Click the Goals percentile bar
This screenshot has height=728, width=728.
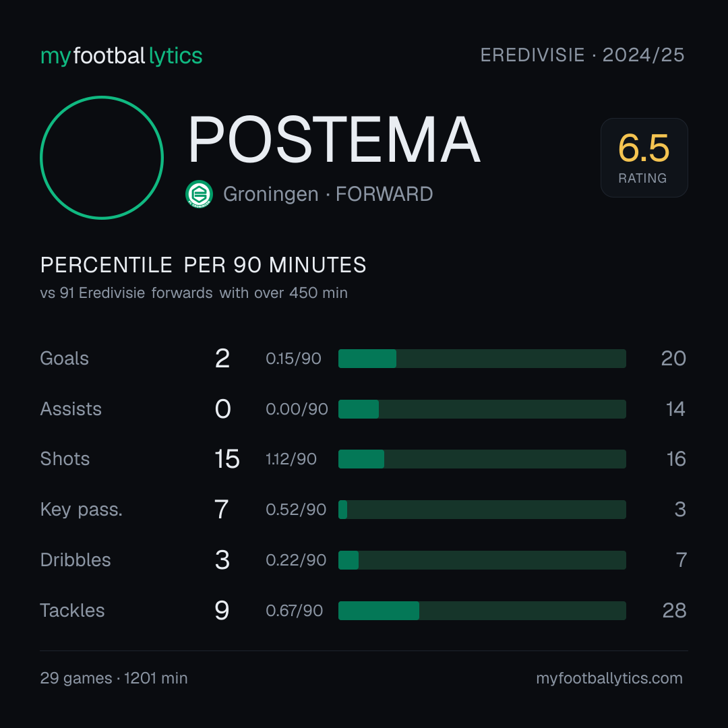(482, 359)
